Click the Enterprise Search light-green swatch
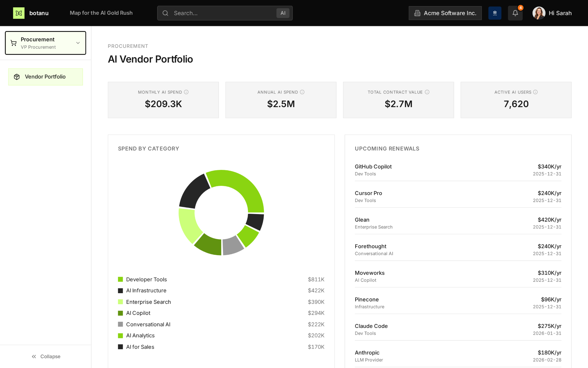Image resolution: width=588 pixels, height=368 pixels. 120,302
